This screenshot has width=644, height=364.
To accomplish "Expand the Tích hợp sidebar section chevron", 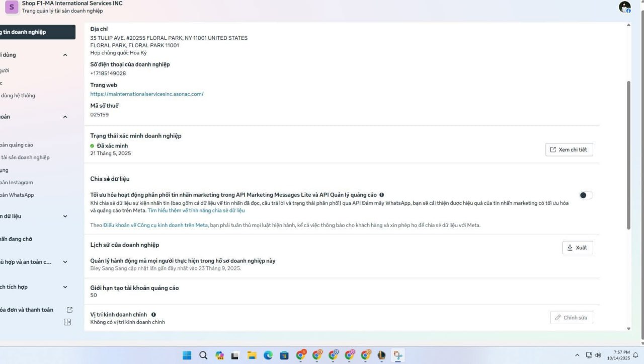I will [65, 287].
